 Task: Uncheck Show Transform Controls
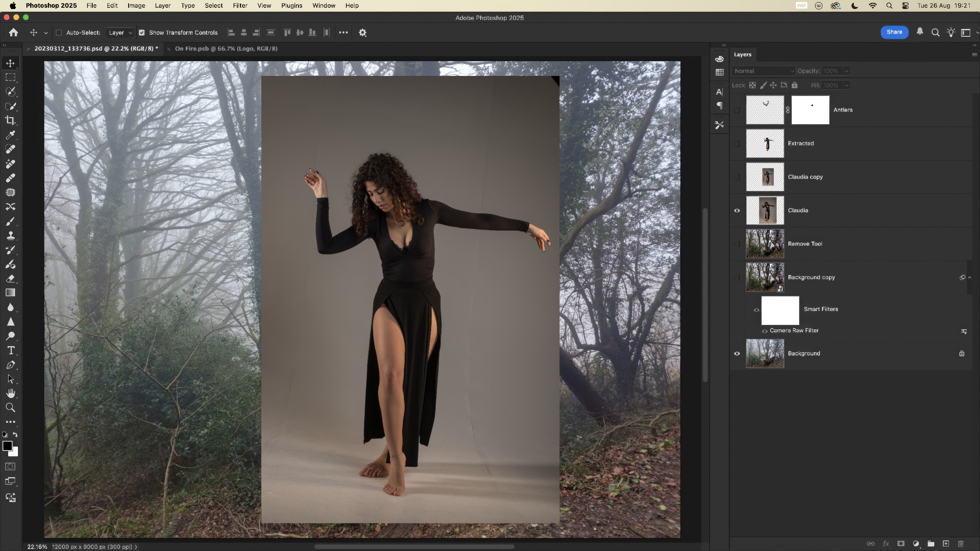(142, 33)
